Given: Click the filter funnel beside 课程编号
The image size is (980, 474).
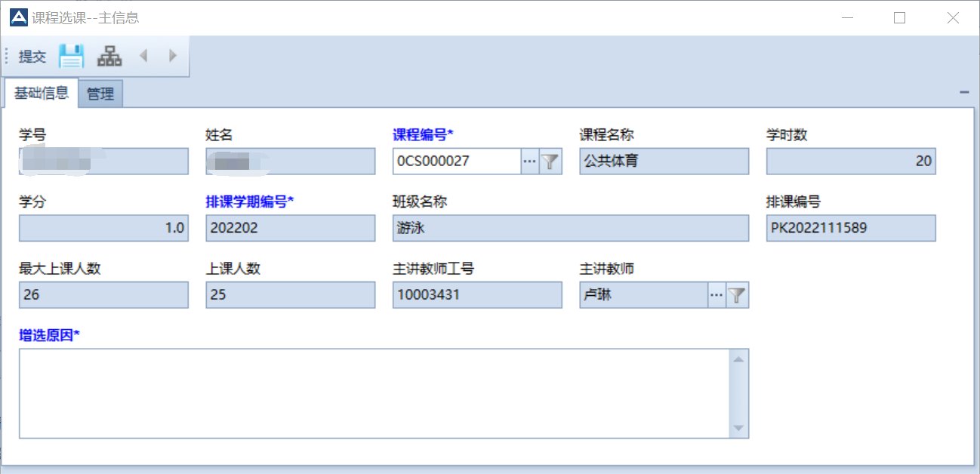Looking at the screenshot, I should coord(550,161).
